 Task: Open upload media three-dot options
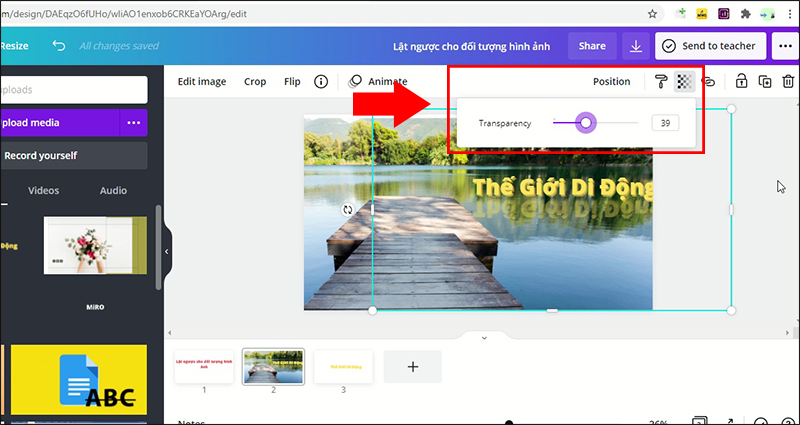134,123
